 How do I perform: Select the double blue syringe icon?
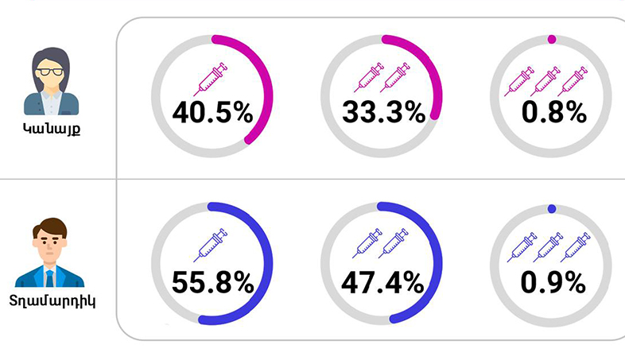point(380,243)
